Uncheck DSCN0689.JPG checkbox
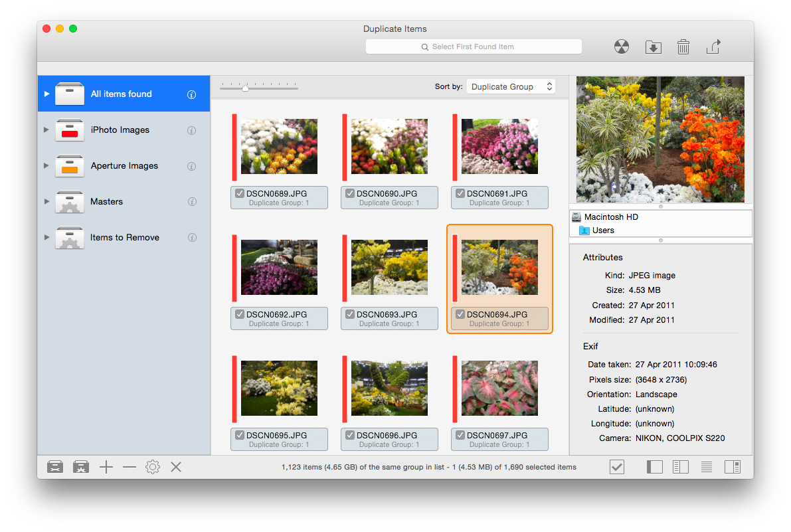The width and height of the screenshot is (791, 532). coord(240,193)
